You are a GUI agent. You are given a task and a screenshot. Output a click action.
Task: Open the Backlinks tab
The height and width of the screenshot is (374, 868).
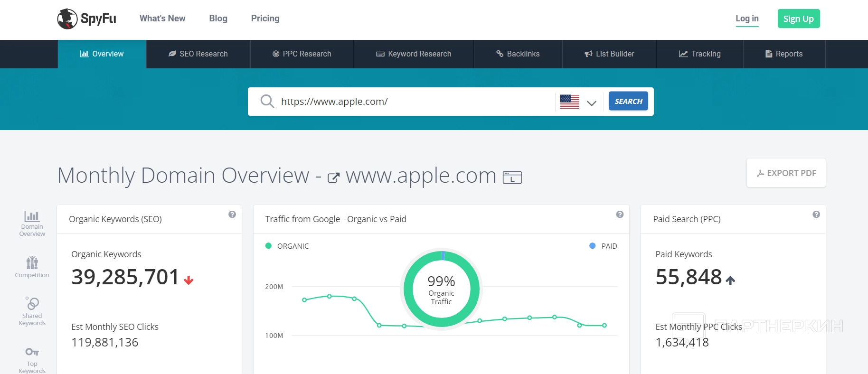(518, 54)
